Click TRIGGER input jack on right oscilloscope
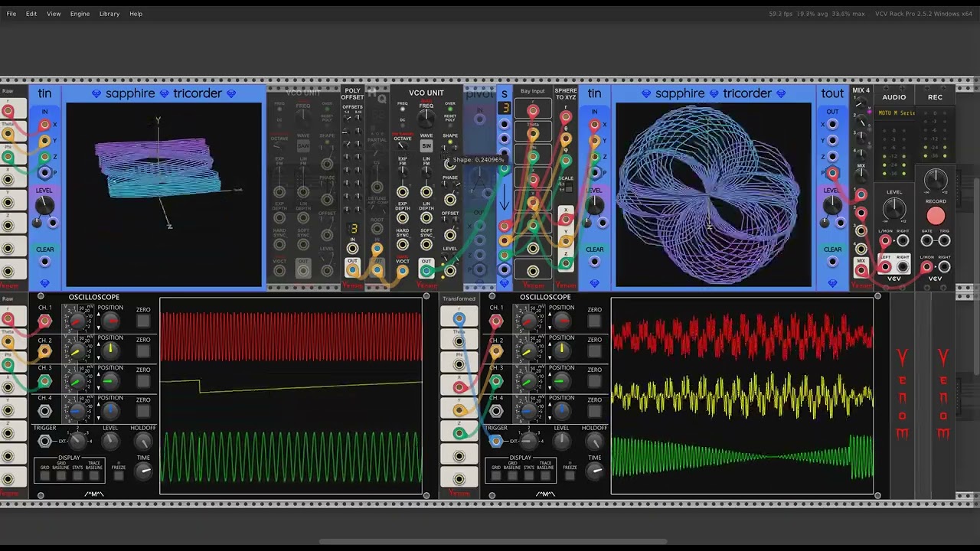Screen dimensions: 980x551 tap(496, 441)
